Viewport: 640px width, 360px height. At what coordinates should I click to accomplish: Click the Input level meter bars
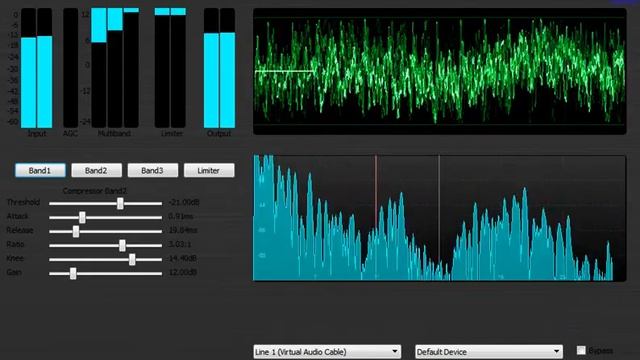(x=36, y=68)
